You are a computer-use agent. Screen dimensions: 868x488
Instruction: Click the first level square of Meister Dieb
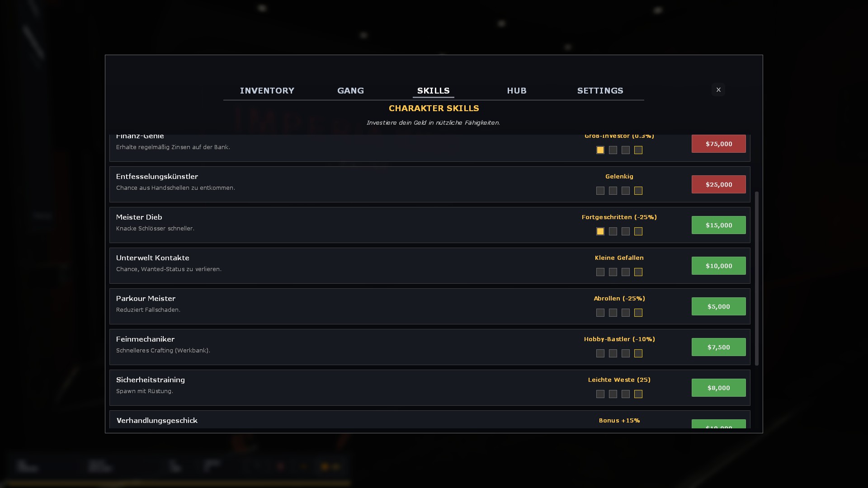pos(600,231)
